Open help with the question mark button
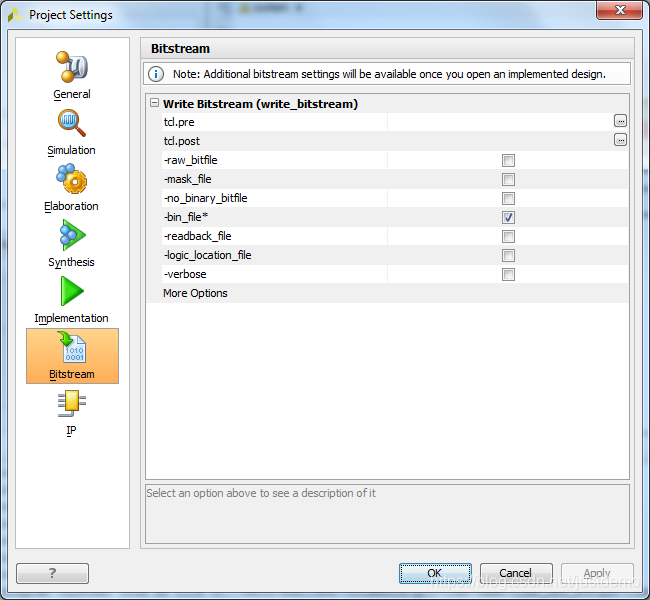This screenshot has height=600, width=650. (x=52, y=573)
